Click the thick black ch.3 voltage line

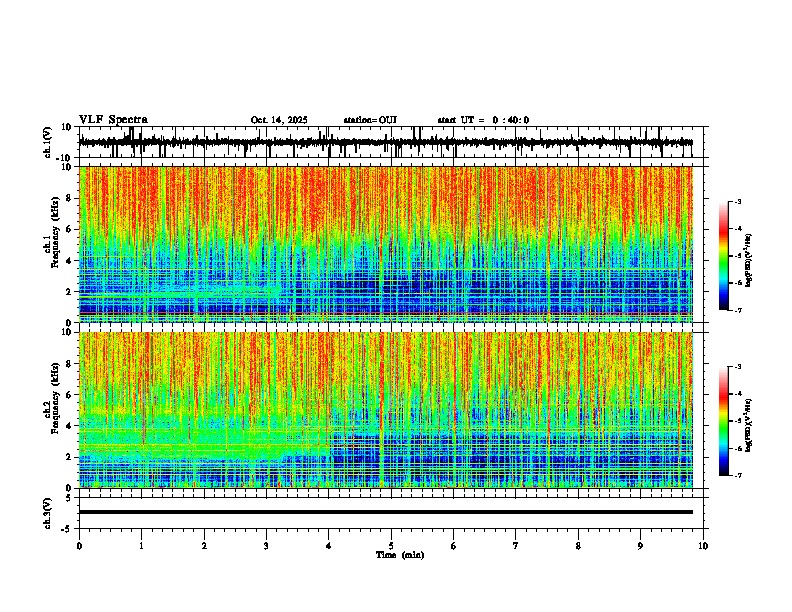(x=386, y=512)
